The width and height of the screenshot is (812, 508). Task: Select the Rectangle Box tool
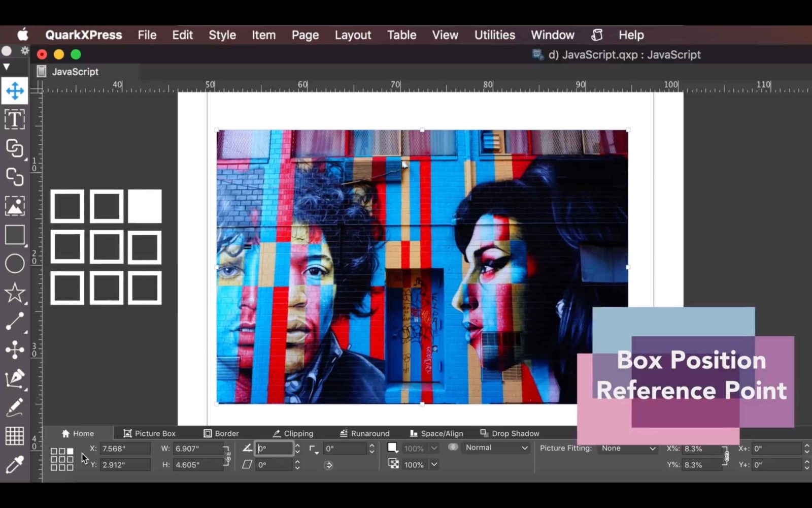[x=15, y=234]
